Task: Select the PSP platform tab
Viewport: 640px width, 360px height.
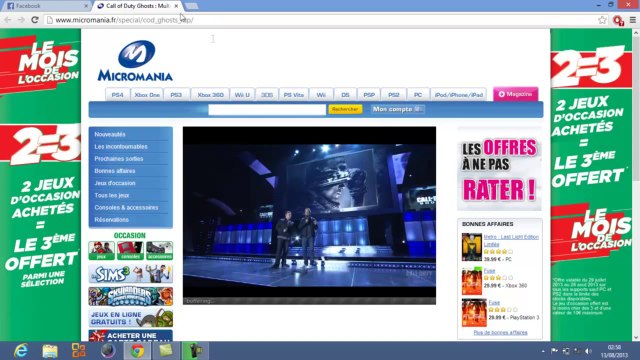Action: (x=369, y=95)
